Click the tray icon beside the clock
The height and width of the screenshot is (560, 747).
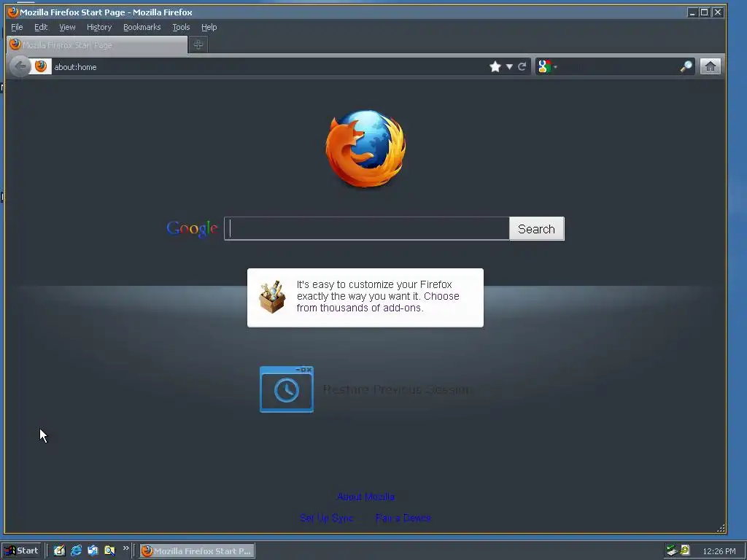pyautogui.click(x=685, y=551)
